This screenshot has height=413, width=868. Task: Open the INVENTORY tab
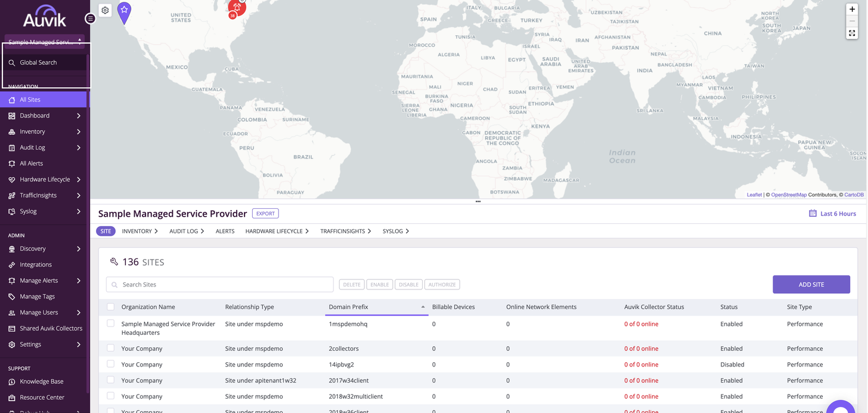click(140, 231)
